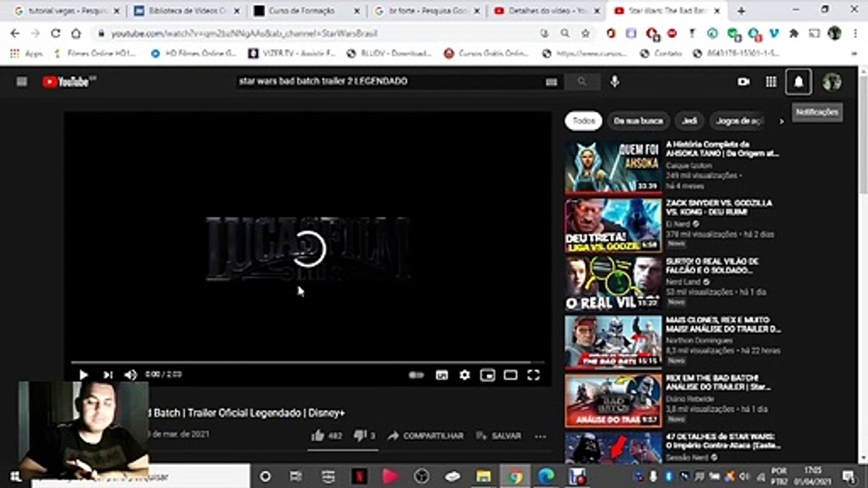Skip to next video in player
The image size is (868, 488).
[x=108, y=375]
